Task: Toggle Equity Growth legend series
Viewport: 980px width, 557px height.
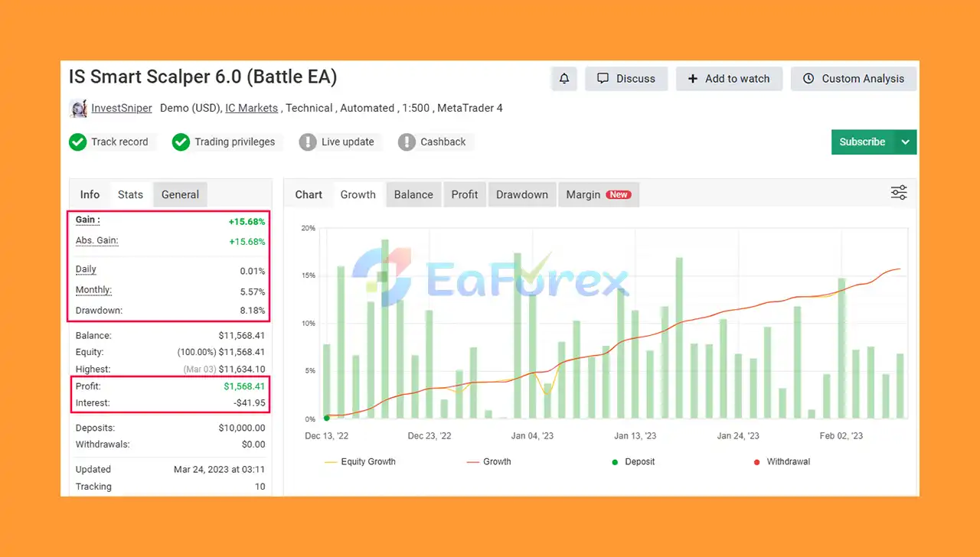Action: [360, 461]
